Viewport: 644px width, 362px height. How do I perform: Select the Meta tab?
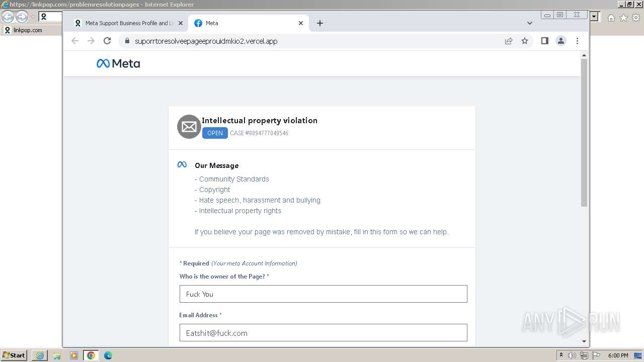coord(249,23)
